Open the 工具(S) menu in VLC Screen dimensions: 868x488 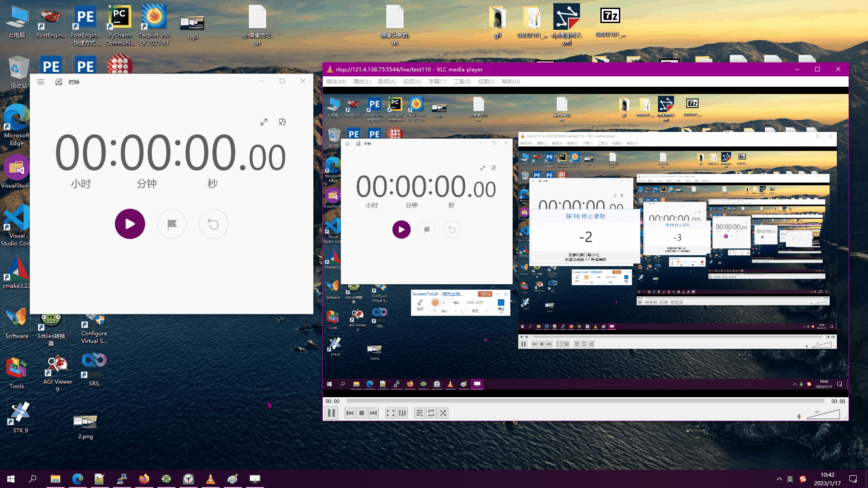click(462, 82)
